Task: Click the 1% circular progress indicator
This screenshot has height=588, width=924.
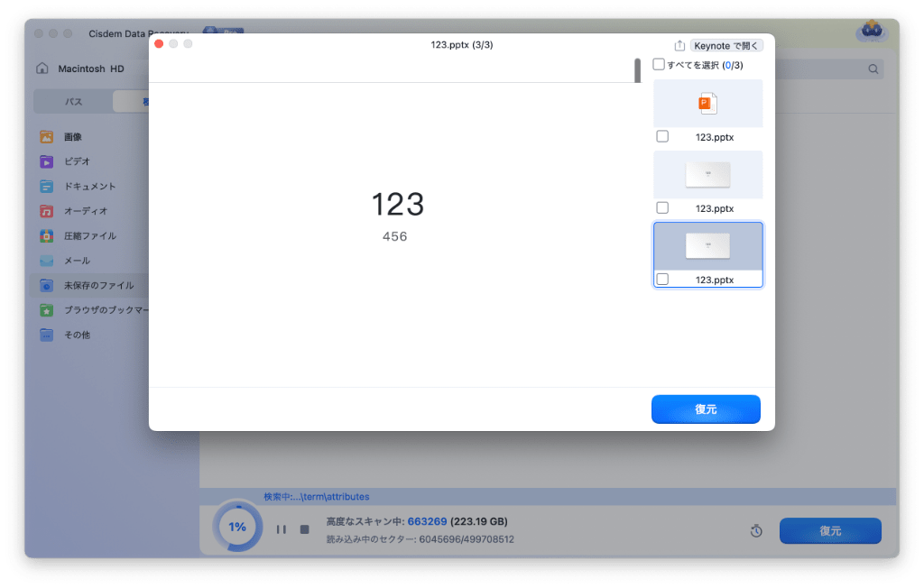Action: [237, 527]
